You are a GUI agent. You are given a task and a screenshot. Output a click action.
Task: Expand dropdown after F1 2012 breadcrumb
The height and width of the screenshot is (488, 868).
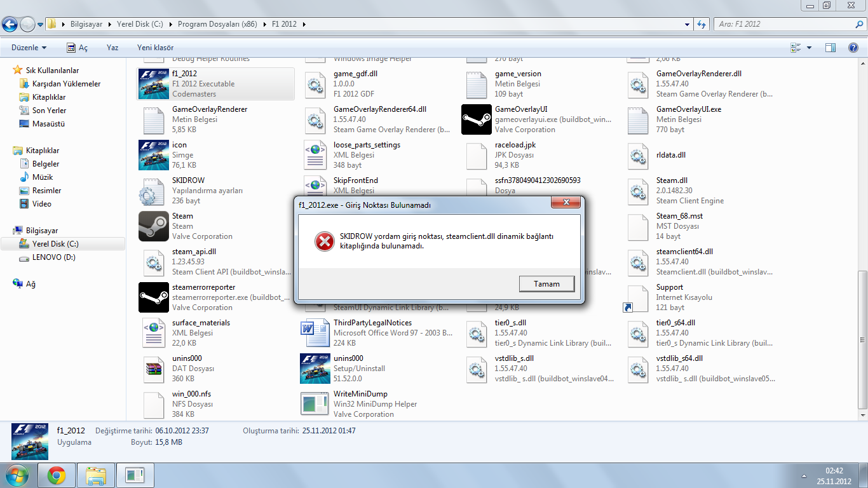tap(304, 24)
